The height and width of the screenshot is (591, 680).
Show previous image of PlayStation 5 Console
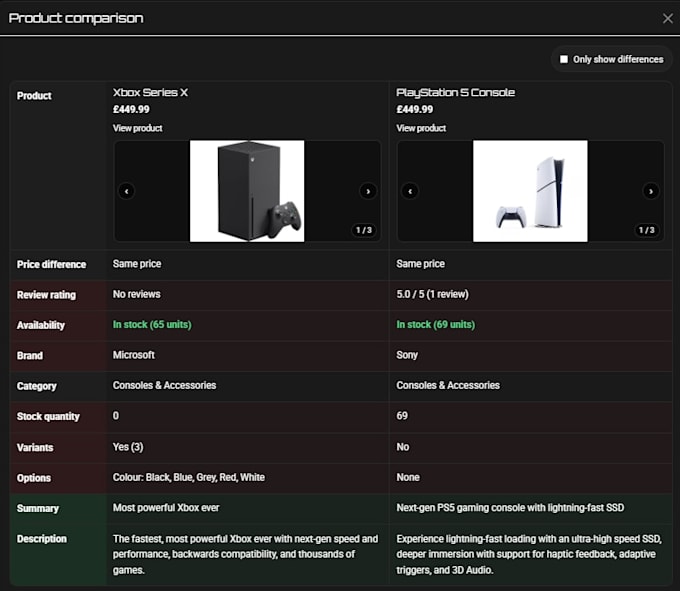(x=410, y=191)
